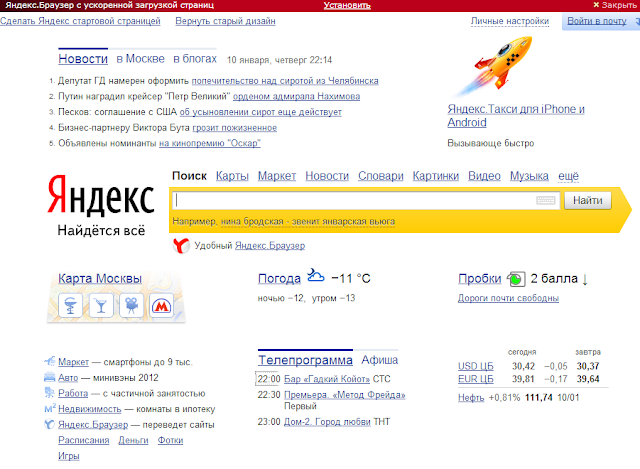Click the green traffic light icon

coord(516,279)
